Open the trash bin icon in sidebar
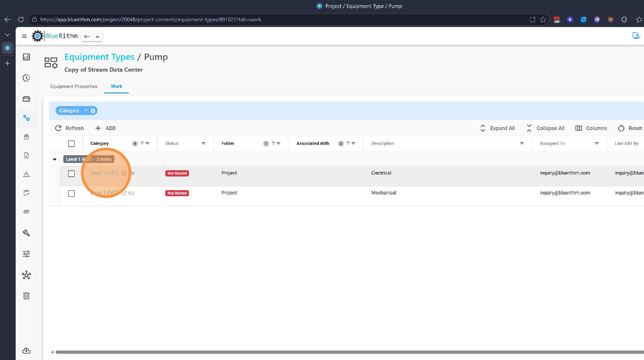Viewport: 644px width, 360px height. 26,296
